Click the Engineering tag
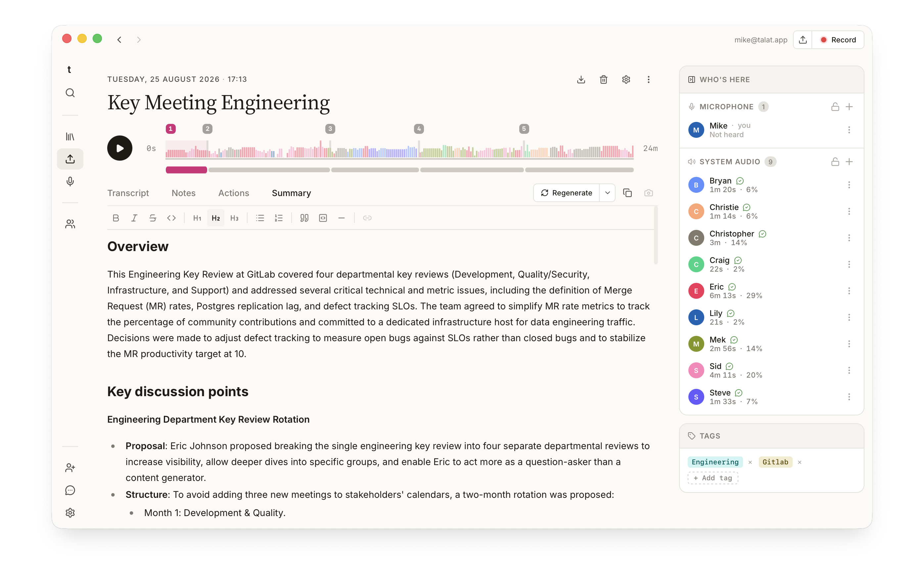Viewport: 924px width, 578px height. (x=715, y=462)
